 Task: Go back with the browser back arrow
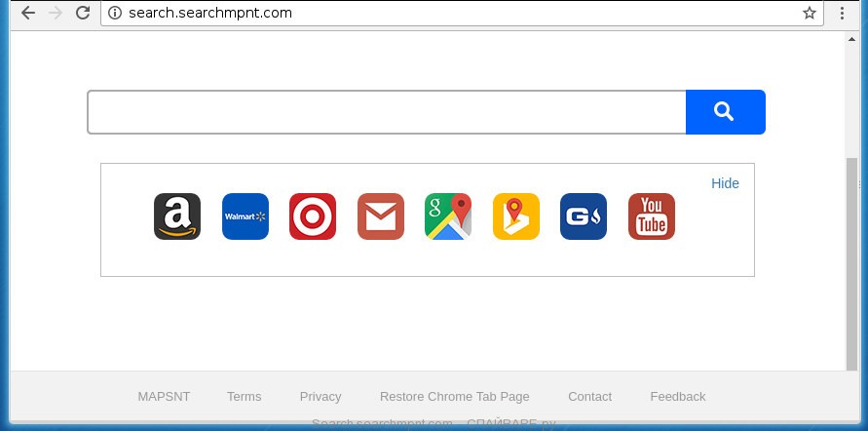pyautogui.click(x=27, y=13)
